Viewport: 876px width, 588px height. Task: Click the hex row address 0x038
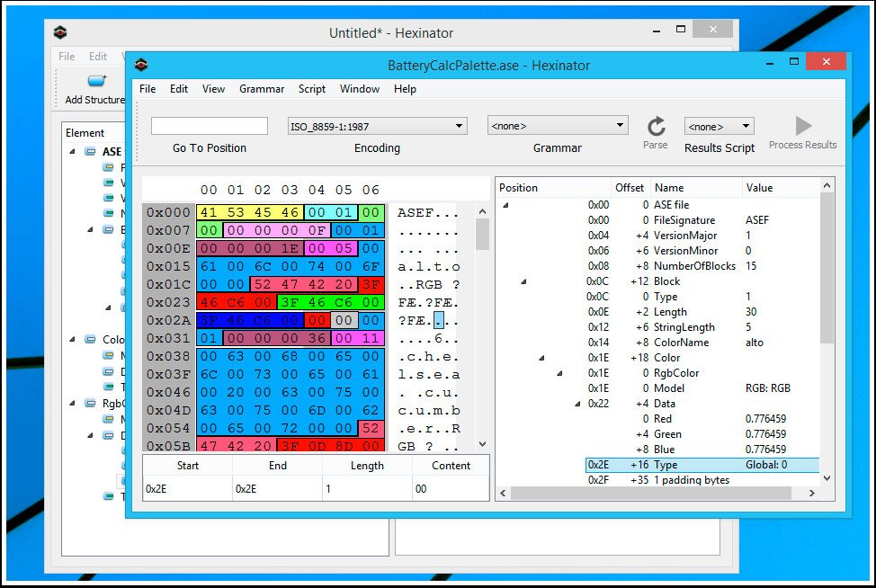169,356
